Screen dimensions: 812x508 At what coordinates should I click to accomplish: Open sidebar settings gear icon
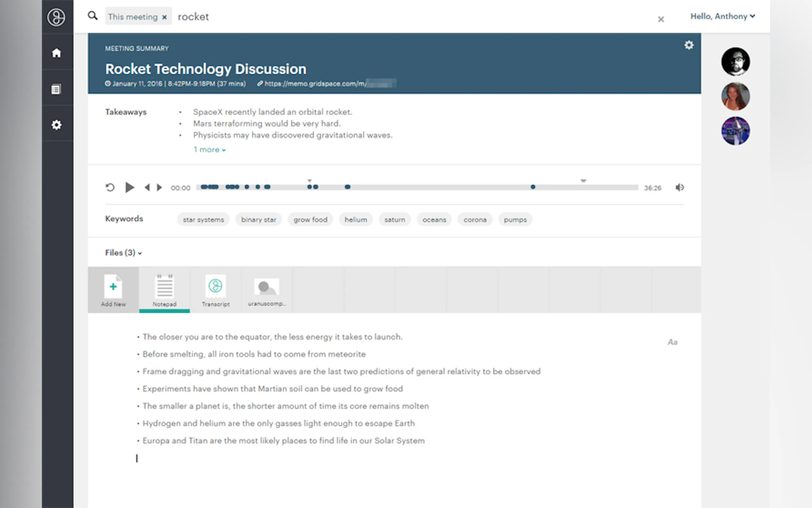click(56, 125)
